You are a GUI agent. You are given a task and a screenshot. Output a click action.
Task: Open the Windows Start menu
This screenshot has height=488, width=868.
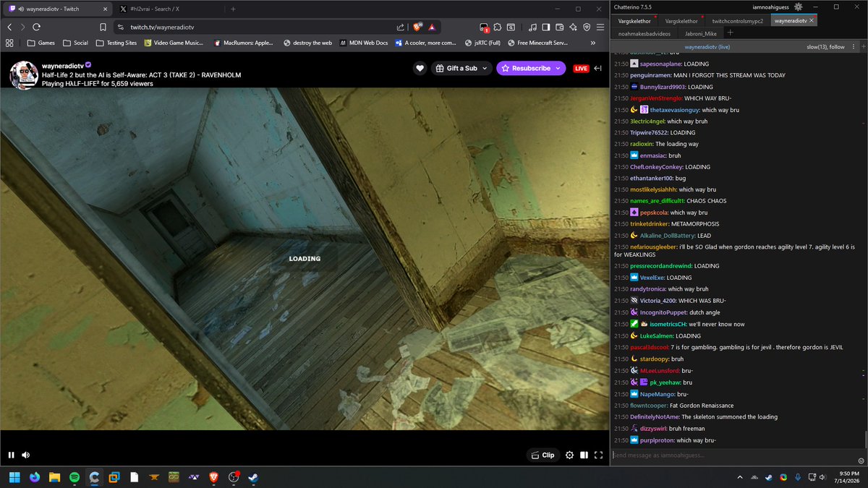click(14, 477)
